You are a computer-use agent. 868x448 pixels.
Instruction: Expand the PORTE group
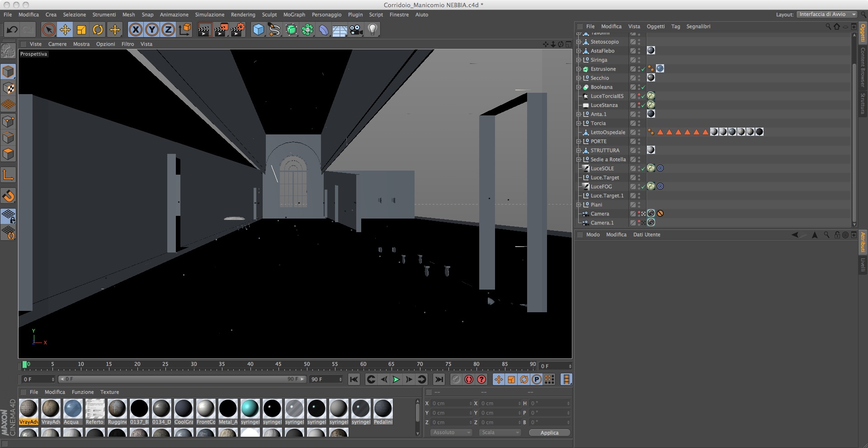[x=579, y=141]
